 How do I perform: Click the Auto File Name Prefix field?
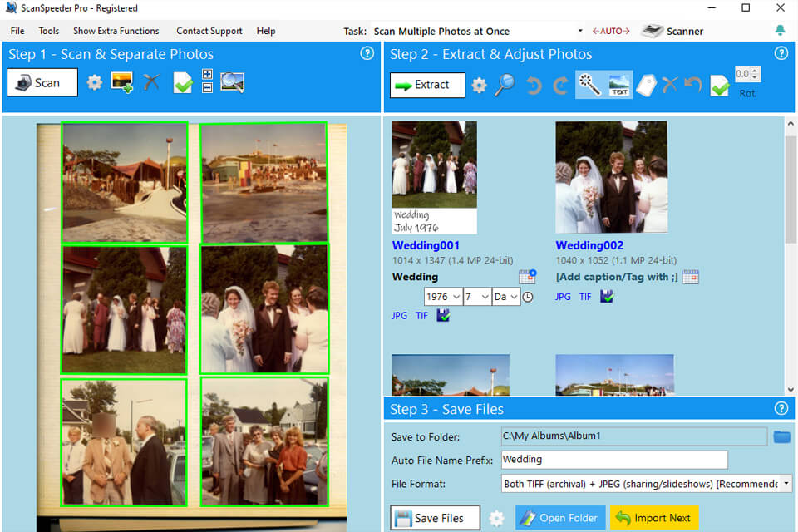point(614,460)
